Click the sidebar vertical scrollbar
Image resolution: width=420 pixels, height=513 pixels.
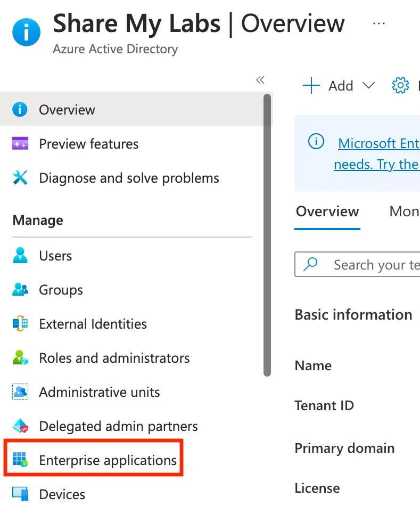tap(267, 234)
